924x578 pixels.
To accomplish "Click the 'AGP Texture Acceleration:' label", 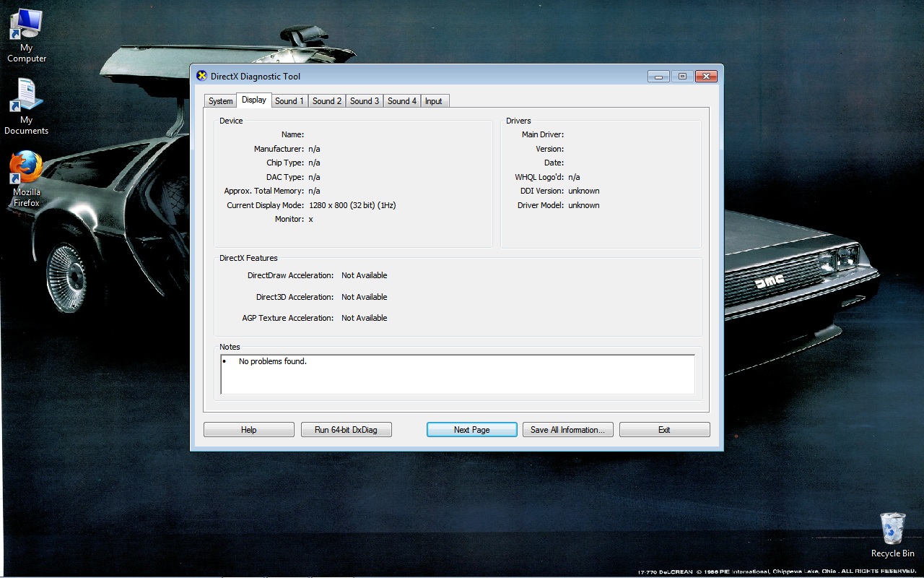I will click(288, 318).
